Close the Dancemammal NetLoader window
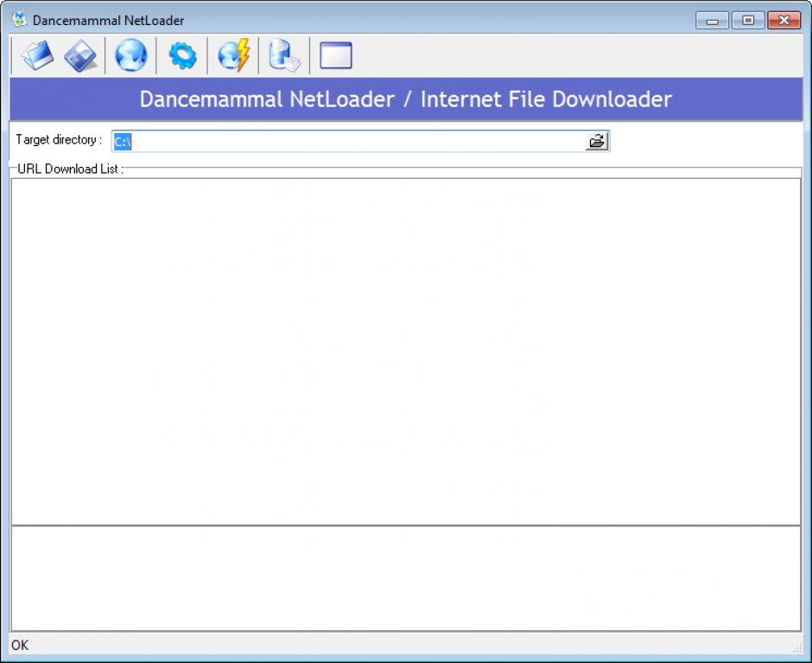 click(783, 21)
